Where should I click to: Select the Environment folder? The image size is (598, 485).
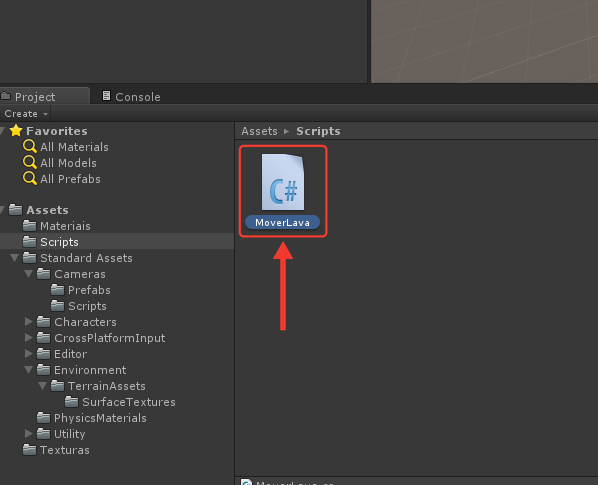[x=90, y=370]
